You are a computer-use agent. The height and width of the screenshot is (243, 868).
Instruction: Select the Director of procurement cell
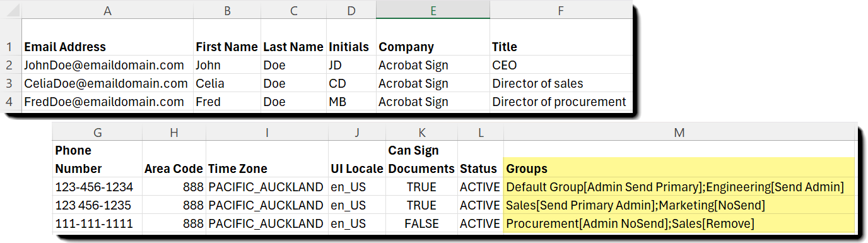point(560,102)
